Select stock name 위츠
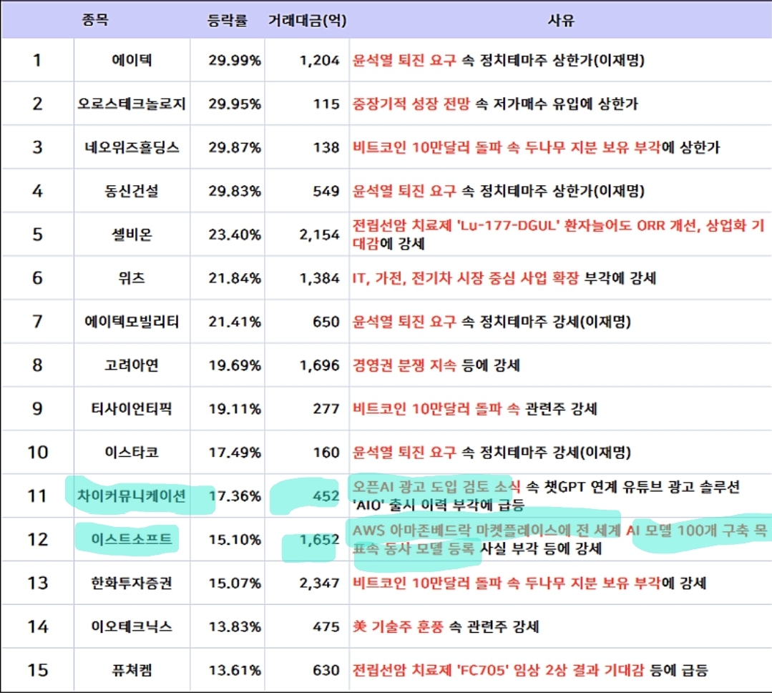772x700 pixels. 132,278
